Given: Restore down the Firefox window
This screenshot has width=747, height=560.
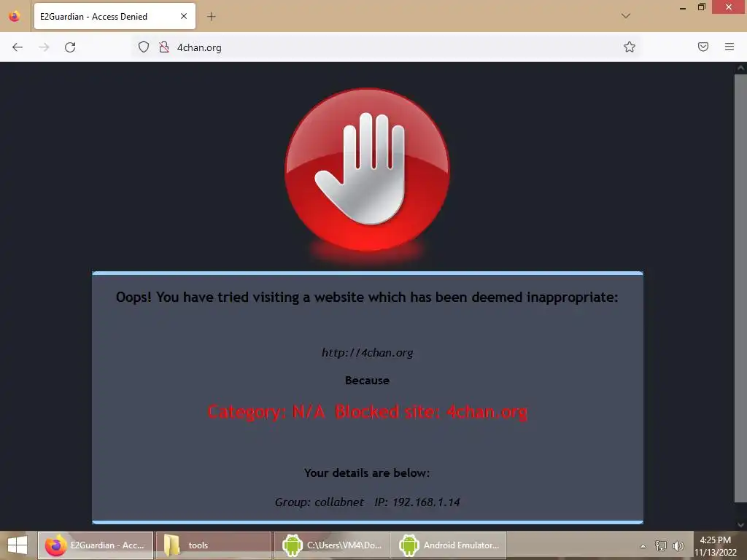Looking at the screenshot, I should pyautogui.click(x=702, y=7).
